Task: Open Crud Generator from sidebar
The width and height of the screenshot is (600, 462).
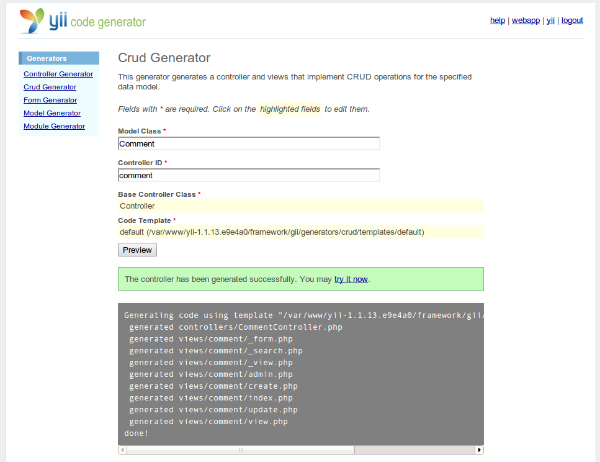Action: [50, 87]
